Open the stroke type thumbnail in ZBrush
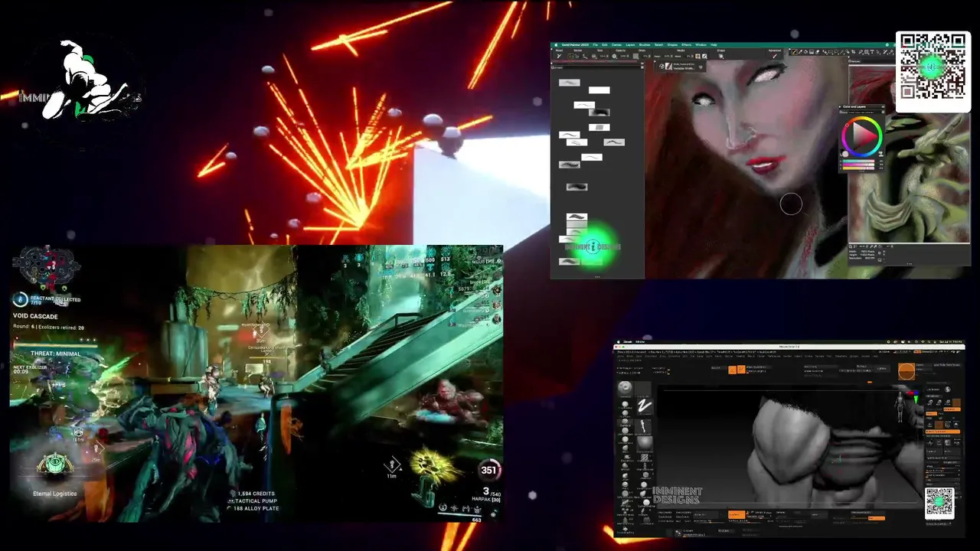The image size is (980, 551). tap(644, 406)
